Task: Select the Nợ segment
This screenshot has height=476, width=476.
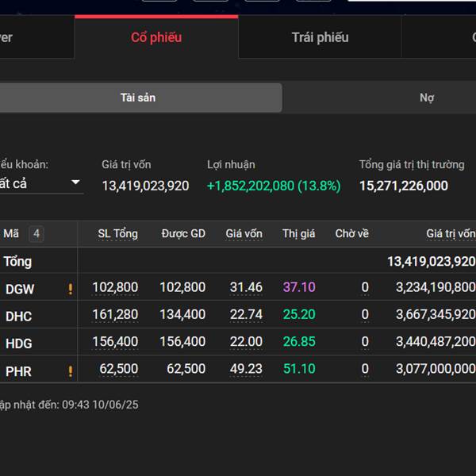Action: (427, 98)
